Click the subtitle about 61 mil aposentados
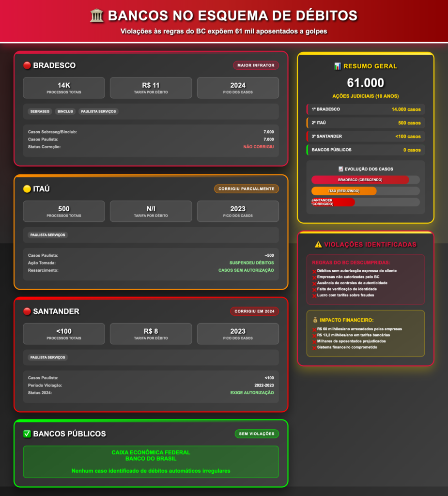The height and width of the screenshot is (496, 448). click(224, 31)
